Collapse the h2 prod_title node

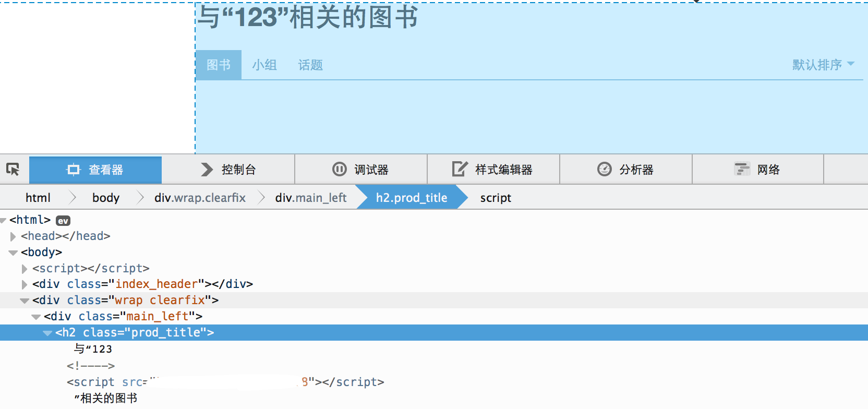47,333
